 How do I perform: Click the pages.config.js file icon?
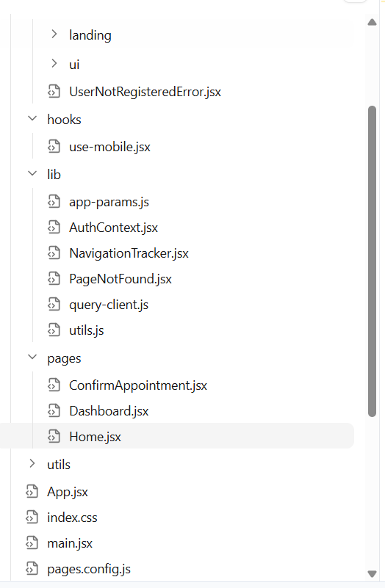point(32,569)
